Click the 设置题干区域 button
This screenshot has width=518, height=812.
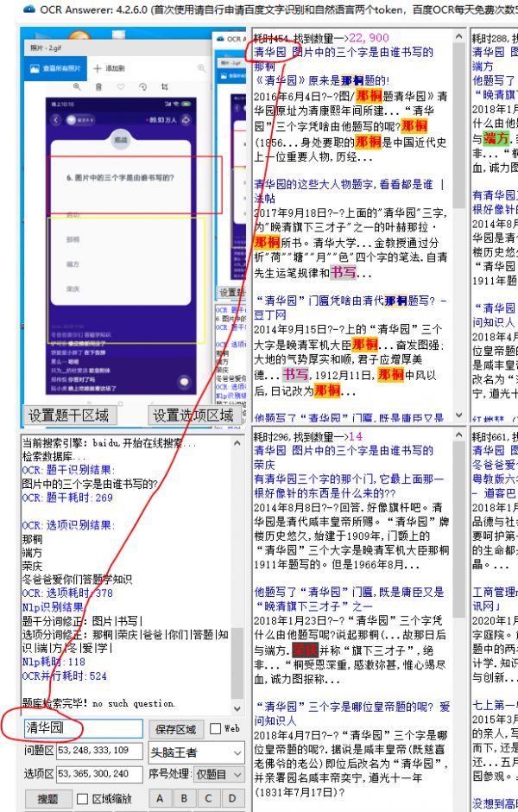(69, 416)
